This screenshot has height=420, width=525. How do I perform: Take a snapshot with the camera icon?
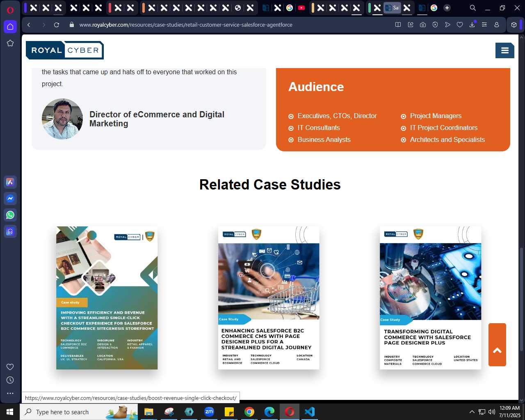point(423,25)
